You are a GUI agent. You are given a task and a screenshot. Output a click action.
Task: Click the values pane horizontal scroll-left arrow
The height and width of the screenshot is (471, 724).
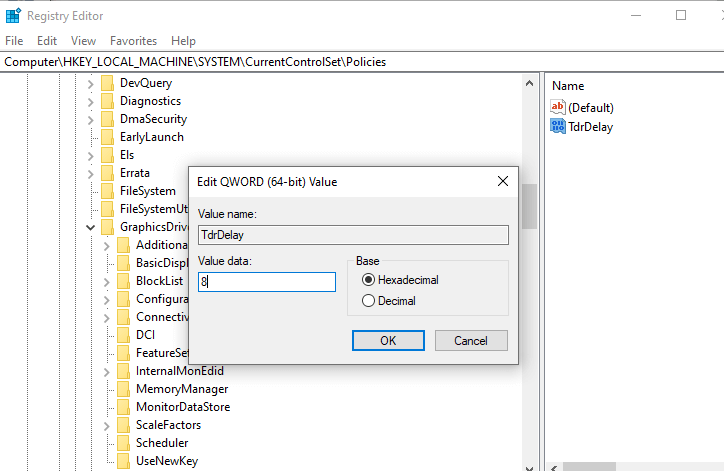point(554,467)
